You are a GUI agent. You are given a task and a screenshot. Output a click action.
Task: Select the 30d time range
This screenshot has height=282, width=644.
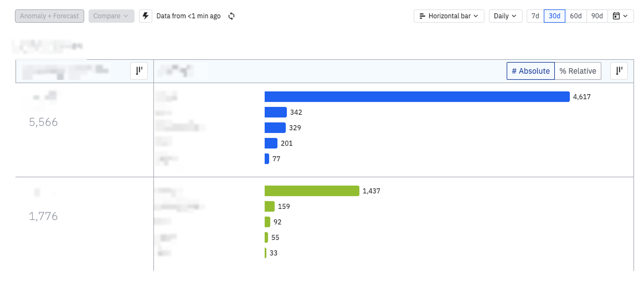point(554,16)
